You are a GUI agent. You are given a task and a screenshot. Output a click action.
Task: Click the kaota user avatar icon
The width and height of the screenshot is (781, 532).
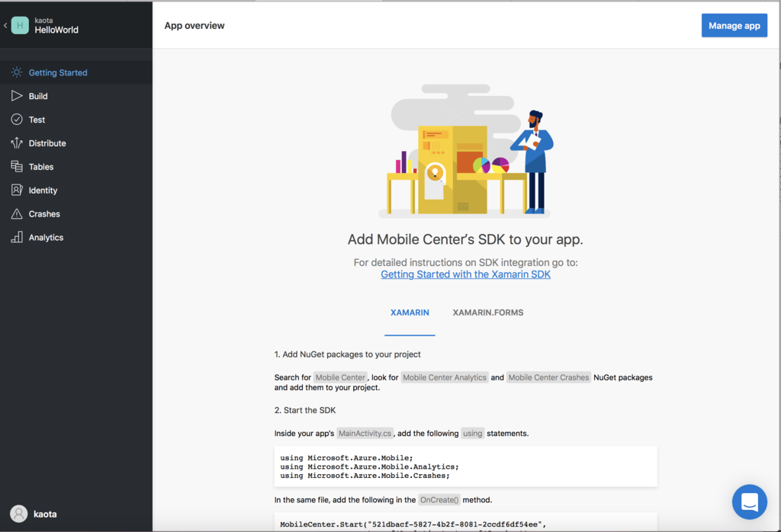pos(19,514)
